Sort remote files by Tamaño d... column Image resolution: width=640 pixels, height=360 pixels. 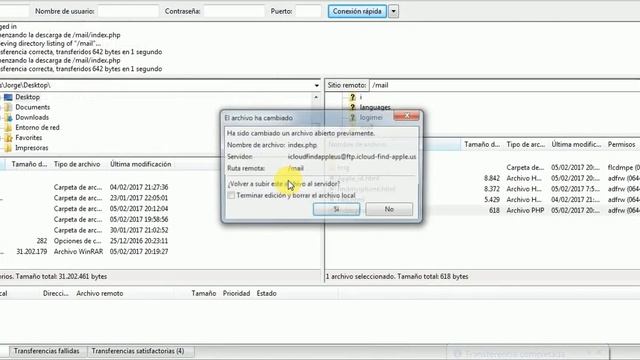[482, 144]
